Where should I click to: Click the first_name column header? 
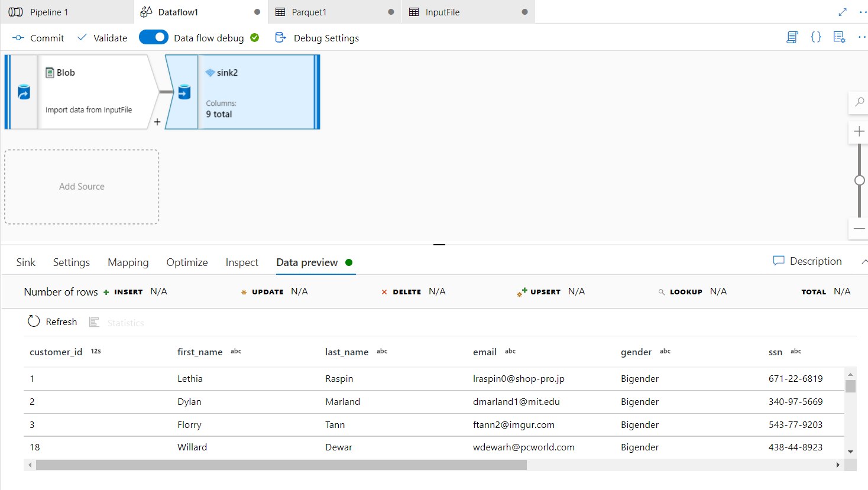point(200,352)
